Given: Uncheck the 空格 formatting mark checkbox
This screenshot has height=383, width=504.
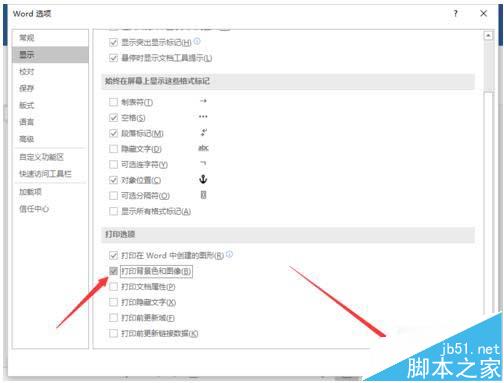Looking at the screenshot, I should pyautogui.click(x=113, y=117).
